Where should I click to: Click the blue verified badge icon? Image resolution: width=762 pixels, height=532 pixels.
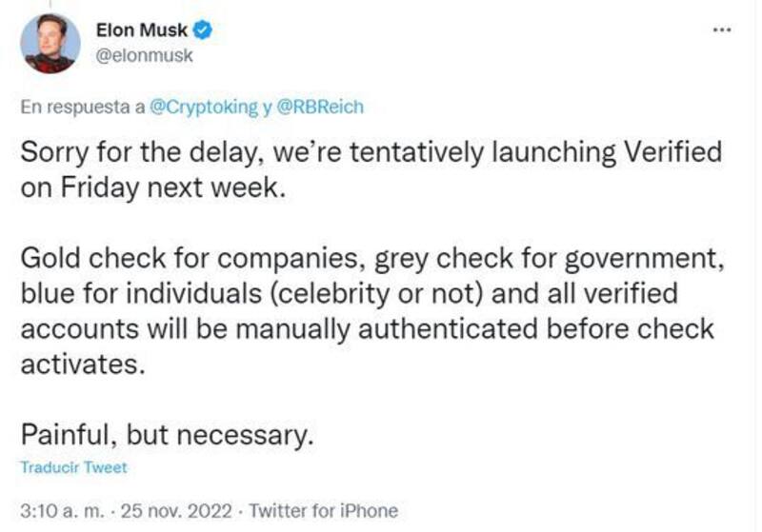[x=205, y=30]
